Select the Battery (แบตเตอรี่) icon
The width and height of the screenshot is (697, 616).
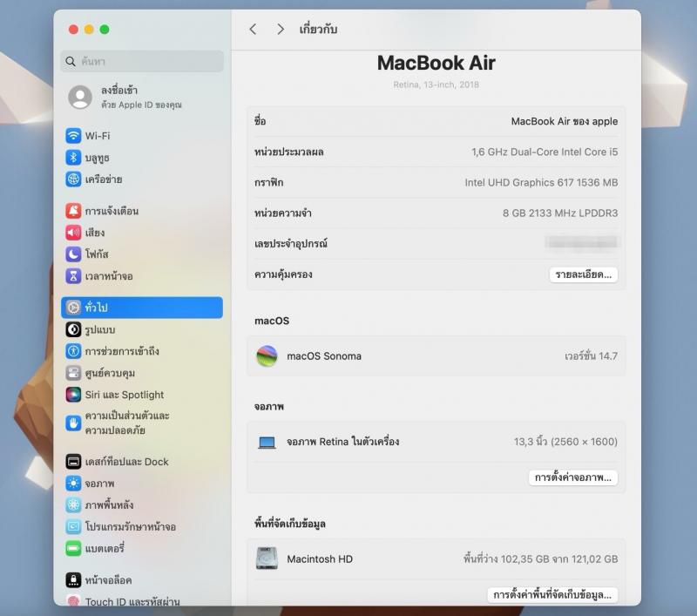(73, 548)
